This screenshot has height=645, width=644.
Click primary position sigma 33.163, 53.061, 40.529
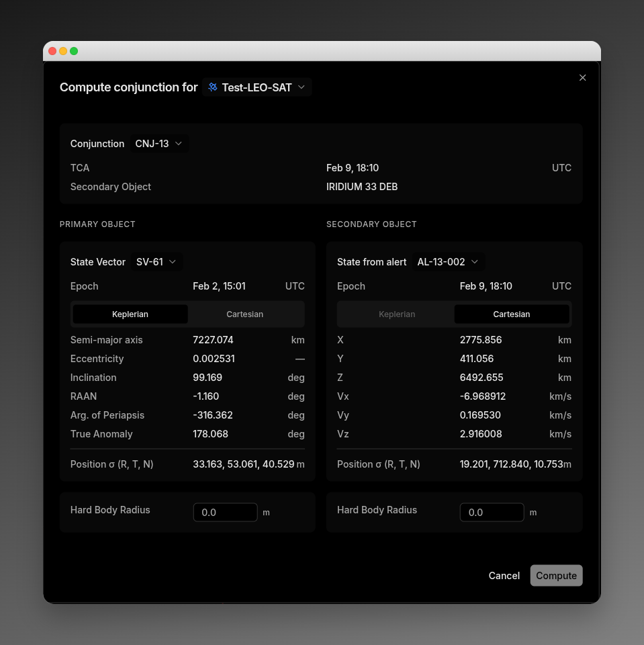244,464
